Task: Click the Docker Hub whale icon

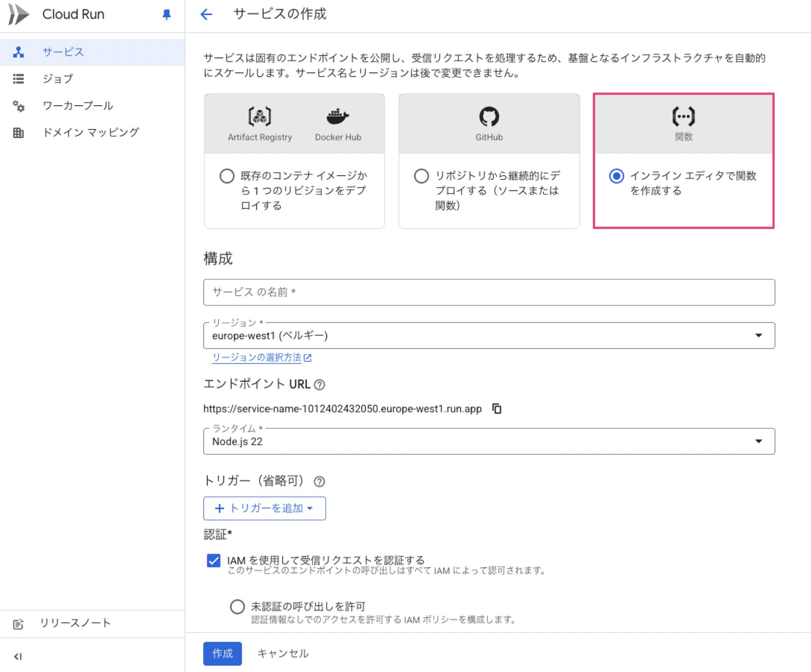Action: pos(338,116)
